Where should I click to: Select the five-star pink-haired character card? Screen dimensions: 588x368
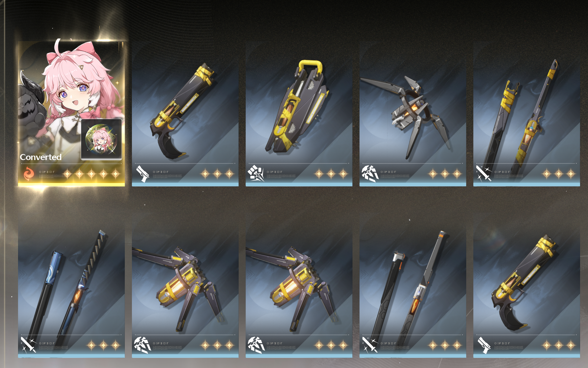click(x=71, y=114)
